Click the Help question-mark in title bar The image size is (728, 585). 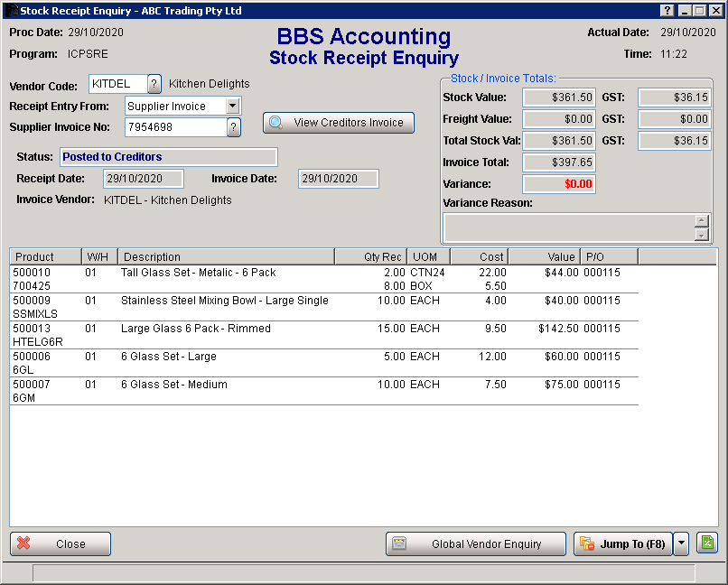tap(667, 10)
